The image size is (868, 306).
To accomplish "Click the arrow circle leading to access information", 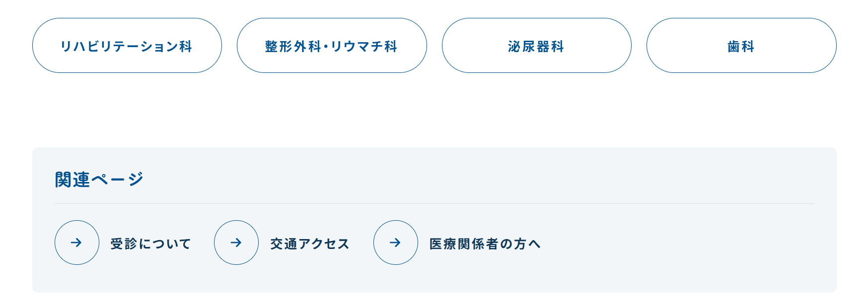I will pyautogui.click(x=236, y=243).
